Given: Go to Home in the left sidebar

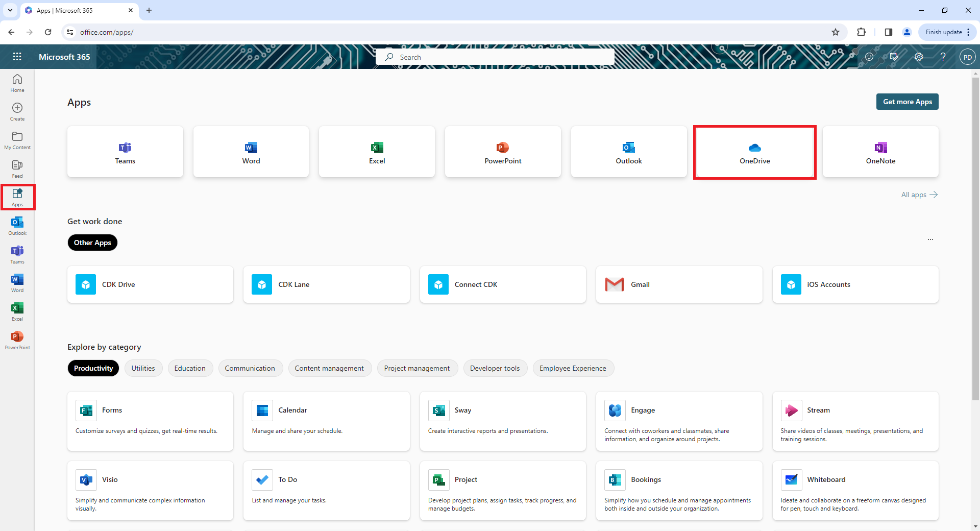Looking at the screenshot, I should tap(17, 83).
